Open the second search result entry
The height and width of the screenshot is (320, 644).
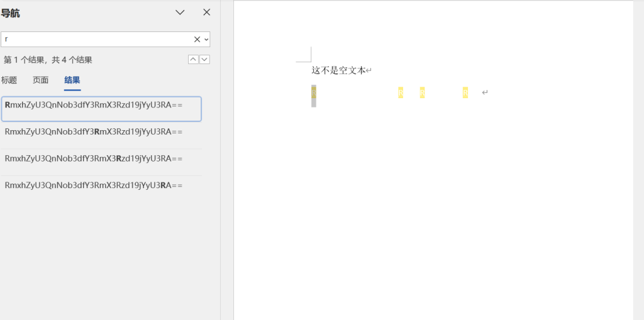coord(101,131)
